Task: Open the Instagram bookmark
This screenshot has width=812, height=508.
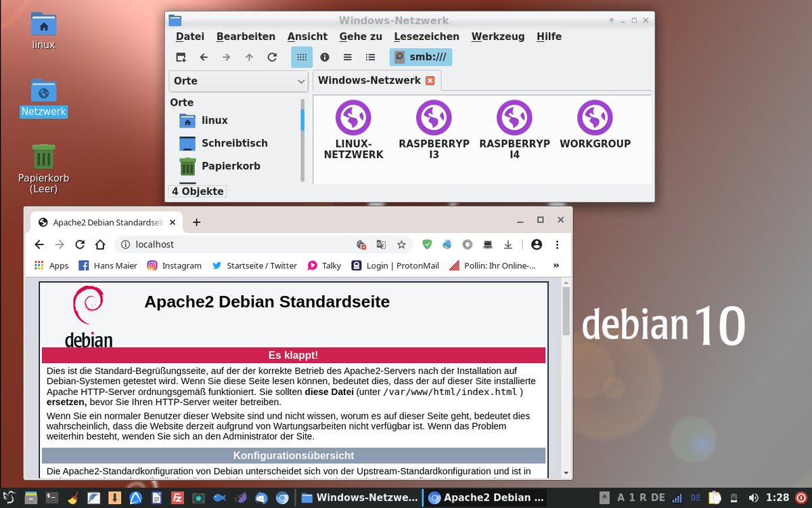Action: (175, 266)
